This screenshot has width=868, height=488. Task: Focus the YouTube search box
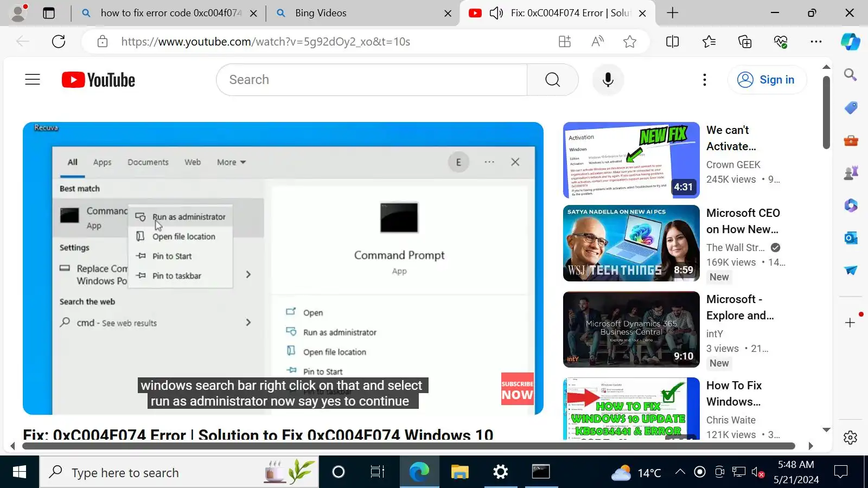click(372, 80)
